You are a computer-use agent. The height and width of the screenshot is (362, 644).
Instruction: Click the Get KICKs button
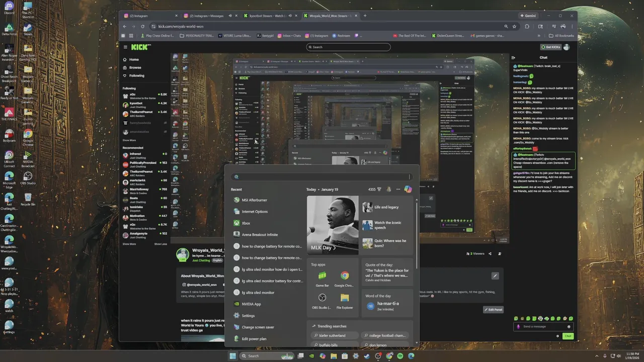pyautogui.click(x=550, y=47)
